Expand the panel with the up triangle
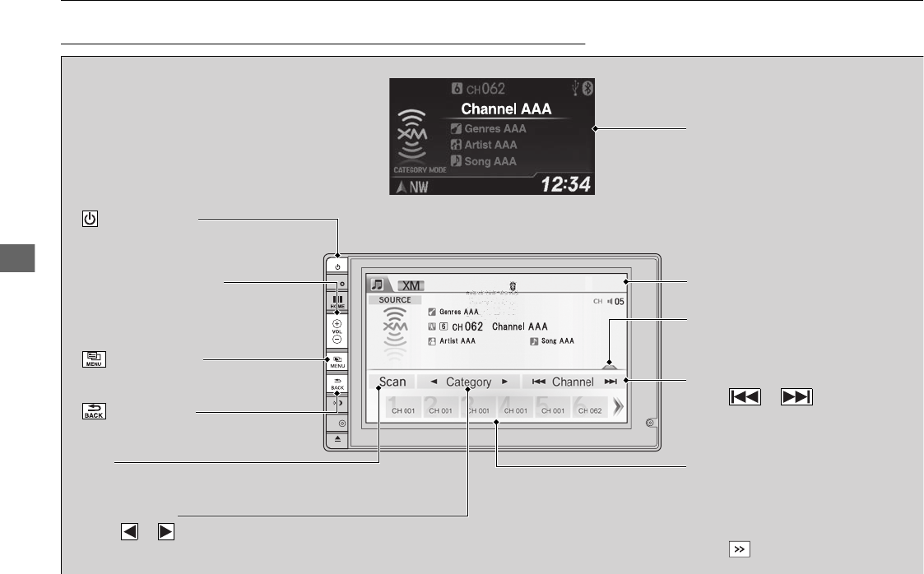This screenshot has width=924, height=574. click(610, 366)
